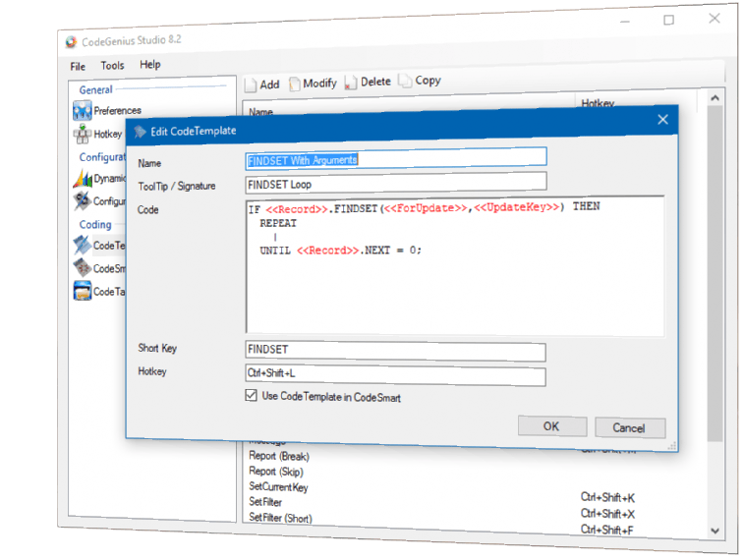
Task: Select Report (Skip) in template list
Action: pos(275,472)
